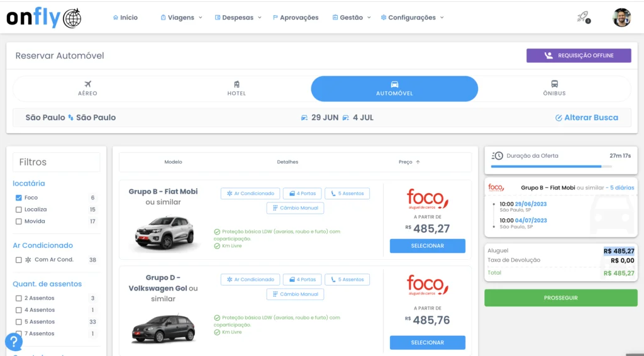
Task: Switch to the Aéreo tab
Action: point(87,88)
